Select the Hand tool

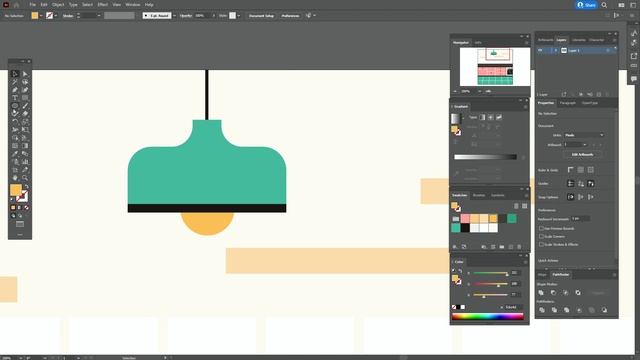click(15, 178)
